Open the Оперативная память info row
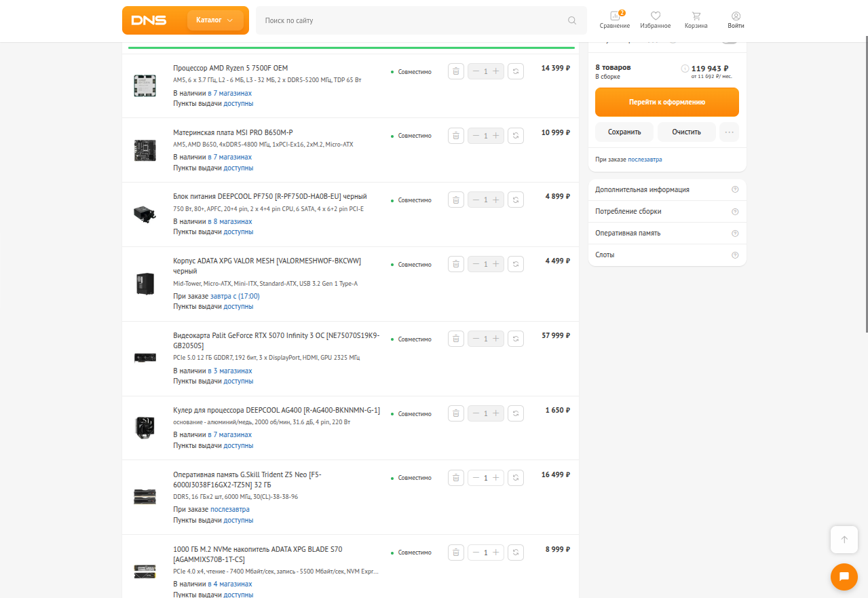Viewport: 868px width, 598px height. 667,233
